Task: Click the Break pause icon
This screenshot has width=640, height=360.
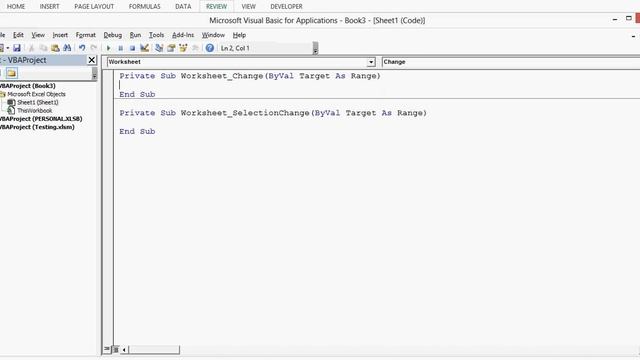Action: click(120, 48)
